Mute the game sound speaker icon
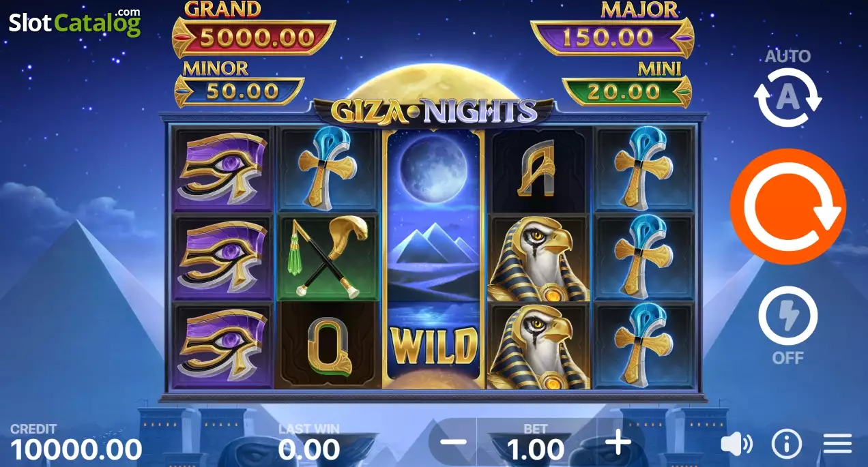 pos(736,445)
